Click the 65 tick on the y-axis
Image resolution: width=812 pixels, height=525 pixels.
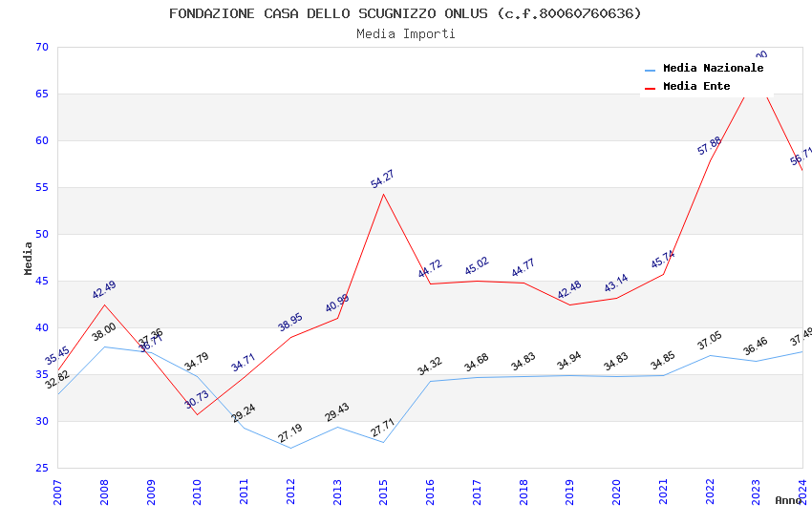(x=42, y=94)
